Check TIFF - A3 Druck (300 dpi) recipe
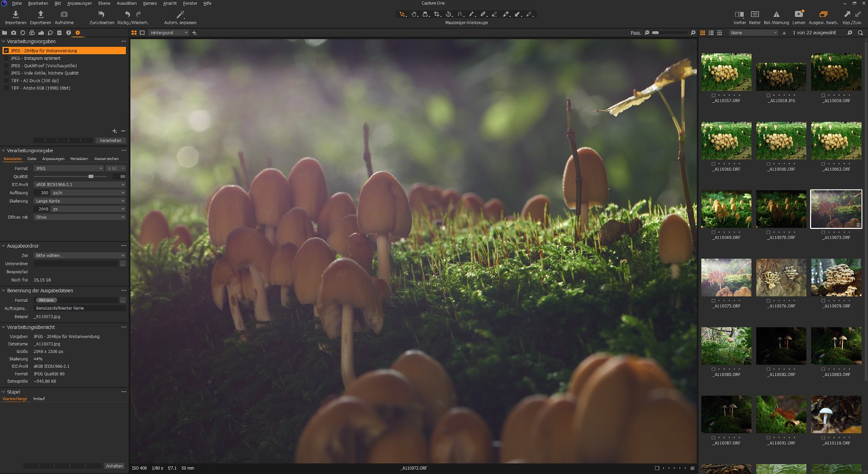This screenshot has height=474, width=868. pos(6,80)
